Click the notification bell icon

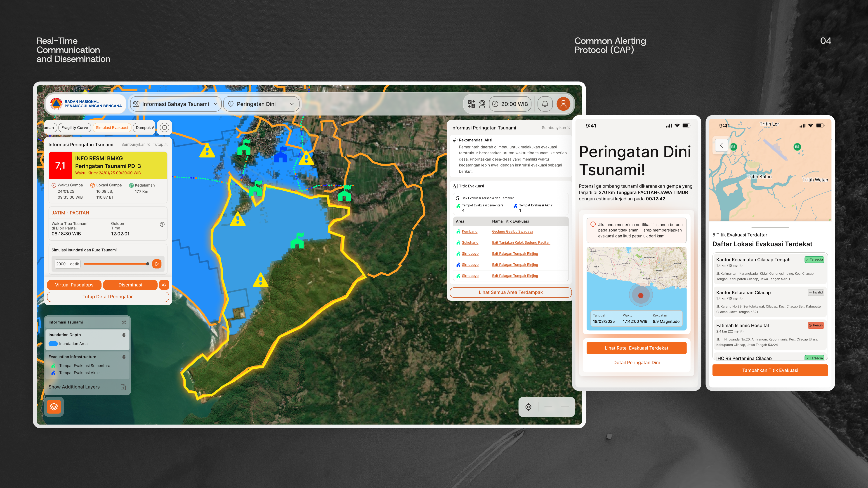[545, 104]
